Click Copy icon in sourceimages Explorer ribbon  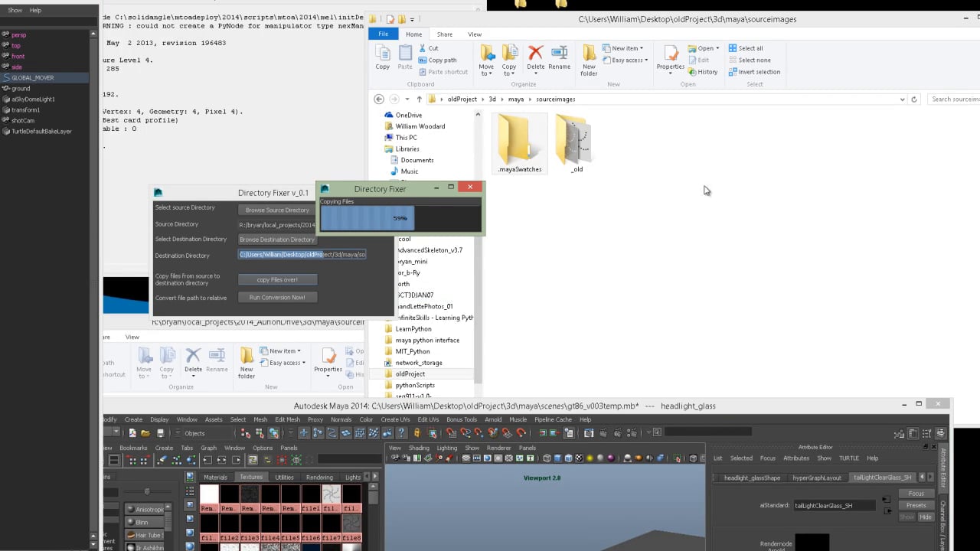click(383, 57)
